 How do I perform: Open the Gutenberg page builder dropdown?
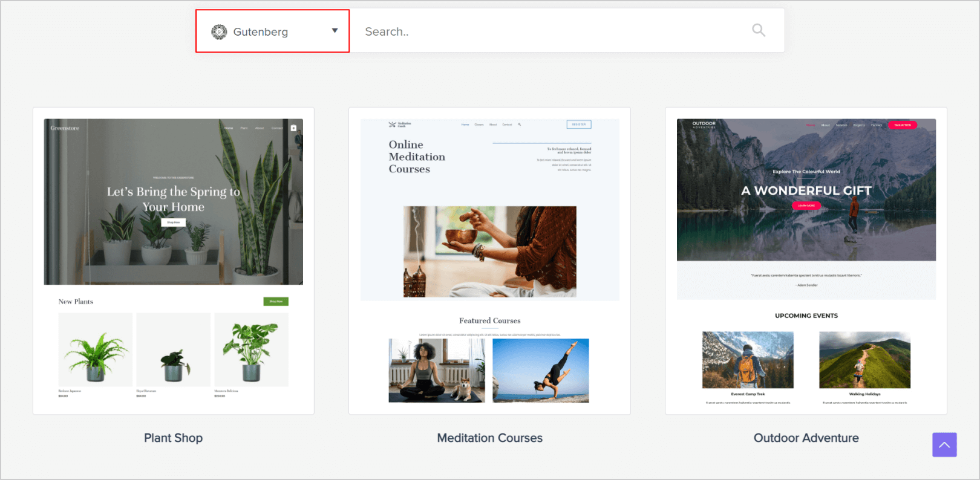coord(273,31)
